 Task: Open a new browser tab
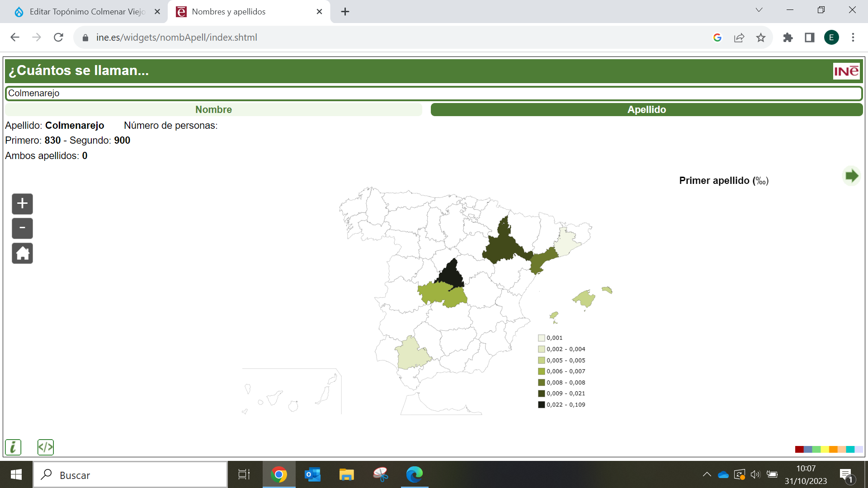pos(345,12)
